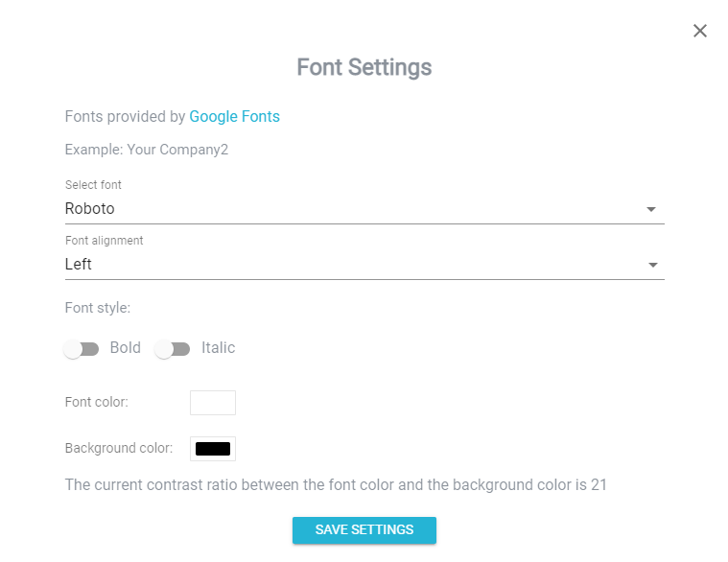Screen dimensions: 728x562
Task: Save the font settings
Action: pyautogui.click(x=364, y=530)
